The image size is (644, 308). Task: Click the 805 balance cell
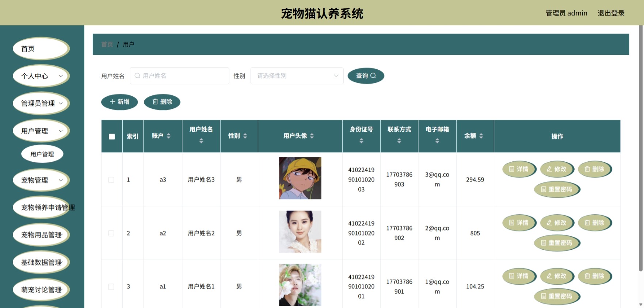tap(475, 233)
